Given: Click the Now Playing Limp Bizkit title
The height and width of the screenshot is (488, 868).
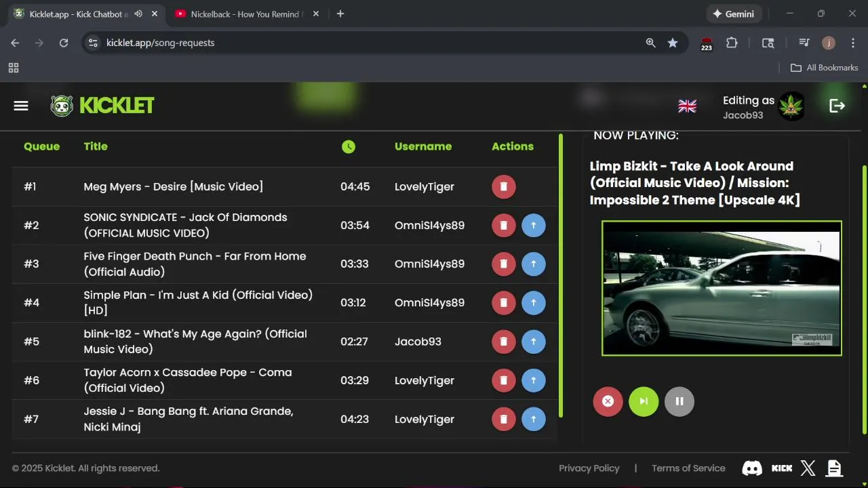Looking at the screenshot, I should tap(695, 183).
